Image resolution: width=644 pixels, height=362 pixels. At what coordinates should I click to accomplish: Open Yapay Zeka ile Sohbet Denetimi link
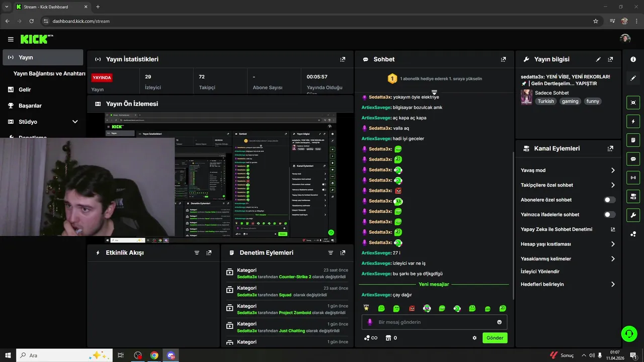568,229
